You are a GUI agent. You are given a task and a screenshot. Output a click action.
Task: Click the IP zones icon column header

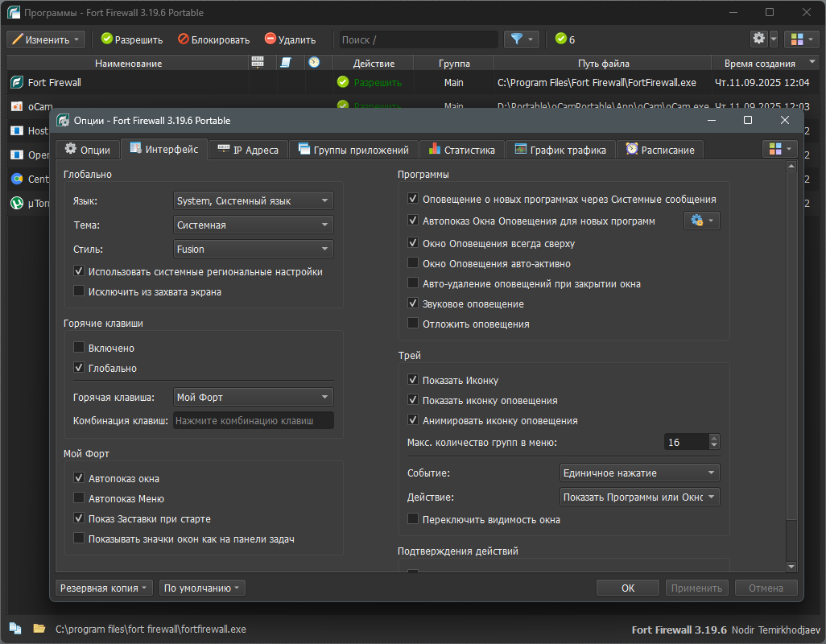point(258,63)
